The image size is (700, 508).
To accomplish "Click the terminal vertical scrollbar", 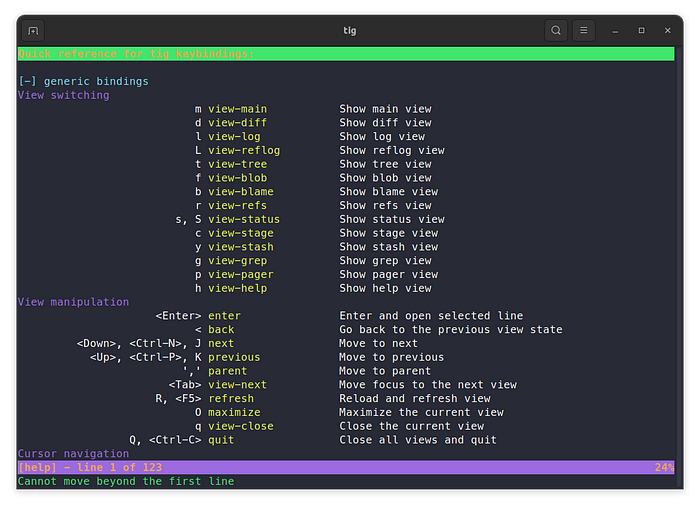I will tap(679, 268).
